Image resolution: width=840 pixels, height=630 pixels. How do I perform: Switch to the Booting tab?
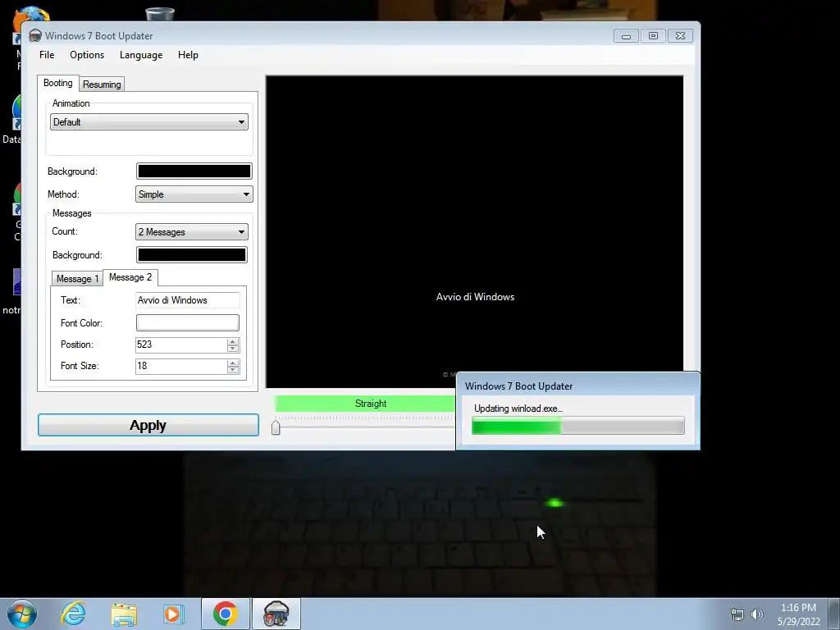[x=58, y=83]
